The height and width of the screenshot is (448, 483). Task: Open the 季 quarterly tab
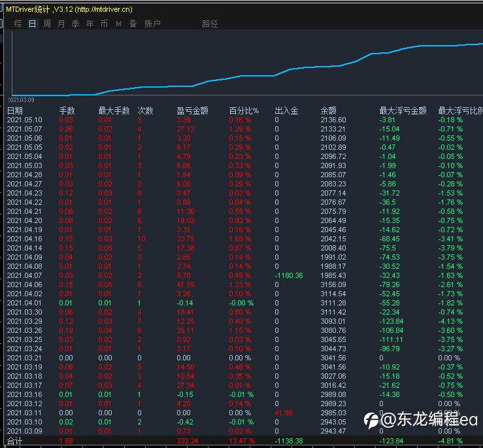[75, 24]
